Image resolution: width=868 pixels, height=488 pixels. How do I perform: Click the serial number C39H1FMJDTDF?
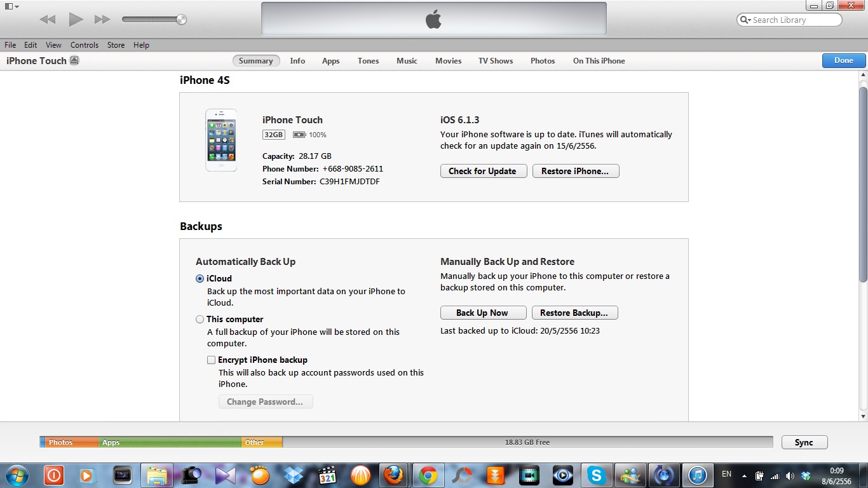349,181
